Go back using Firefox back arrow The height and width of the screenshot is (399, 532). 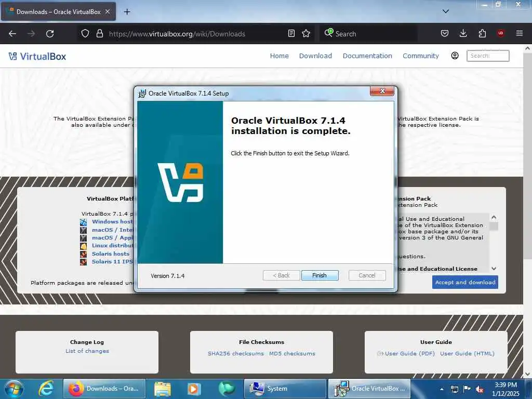12,34
